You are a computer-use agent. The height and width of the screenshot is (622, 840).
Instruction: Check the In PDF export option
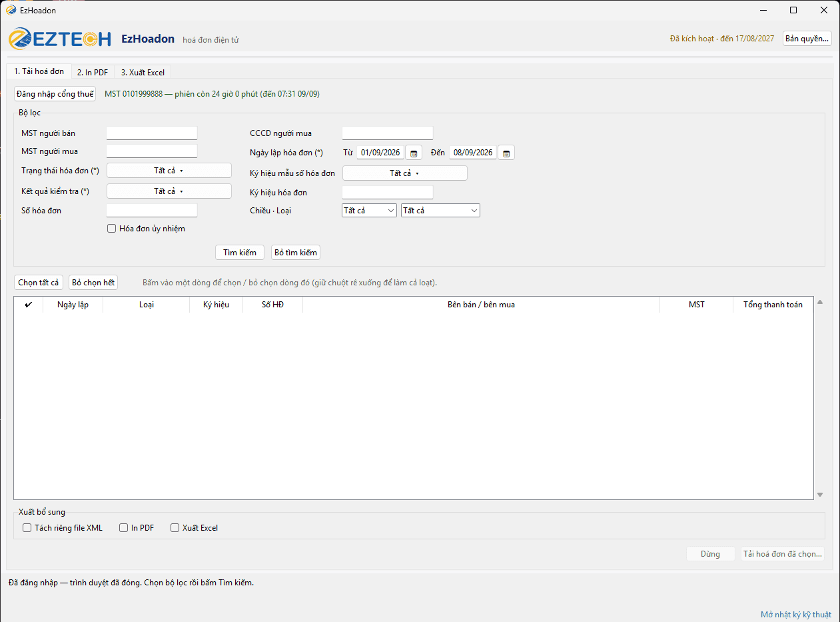click(x=124, y=527)
